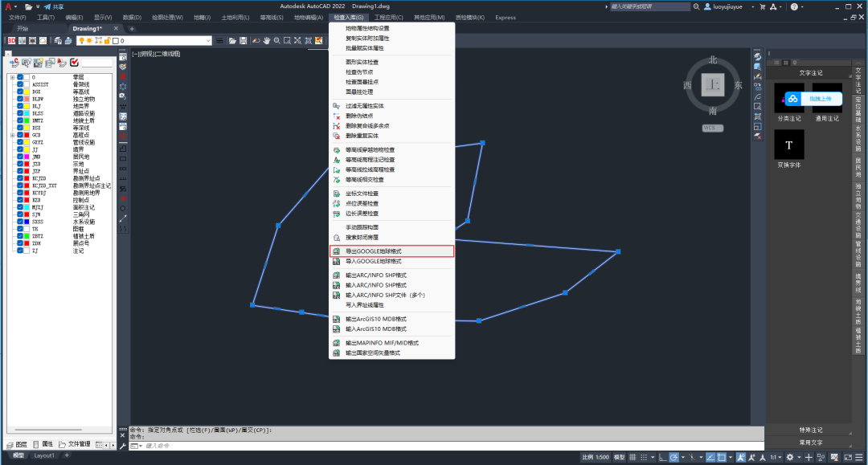This screenshot has width=868, height=465.
Task: Select 导出GOOGLE地球格式 menu entry
Action: (392, 251)
